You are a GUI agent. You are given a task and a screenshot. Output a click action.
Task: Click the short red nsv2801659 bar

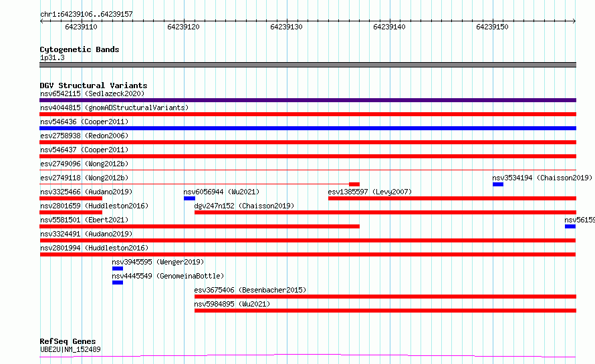[x=71, y=212]
